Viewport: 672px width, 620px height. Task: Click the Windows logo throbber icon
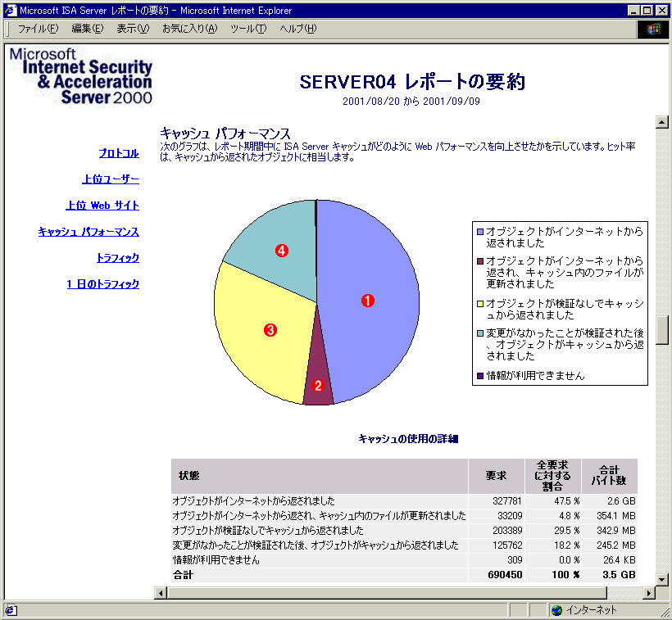653,29
